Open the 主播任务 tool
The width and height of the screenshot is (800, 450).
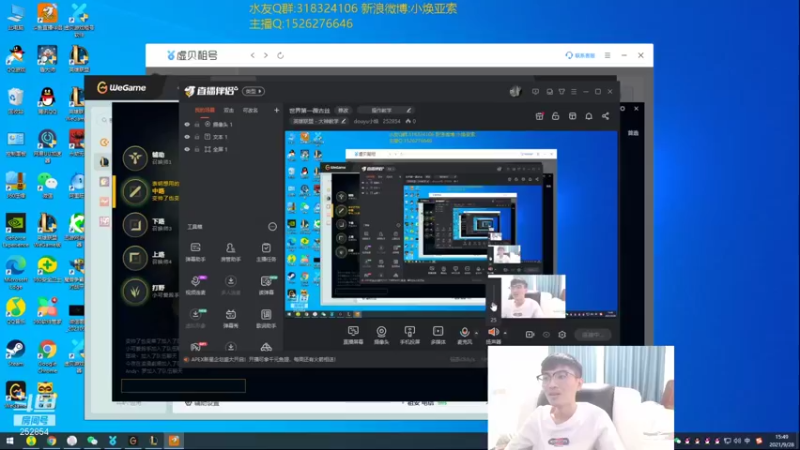coord(266,252)
